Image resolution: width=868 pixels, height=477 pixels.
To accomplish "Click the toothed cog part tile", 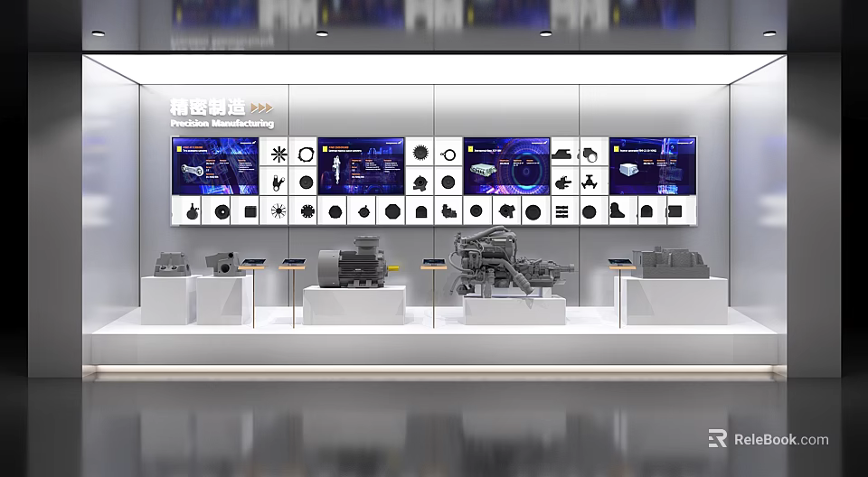I will (303, 210).
